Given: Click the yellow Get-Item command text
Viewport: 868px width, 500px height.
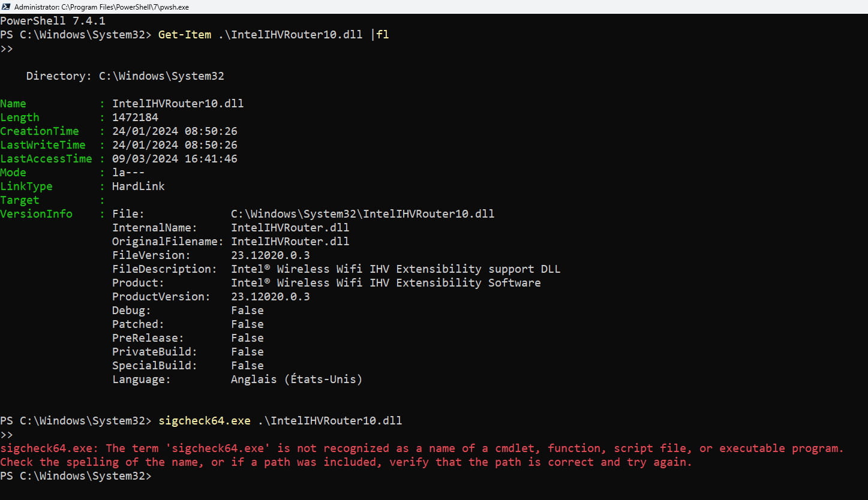Looking at the screenshot, I should [x=185, y=35].
